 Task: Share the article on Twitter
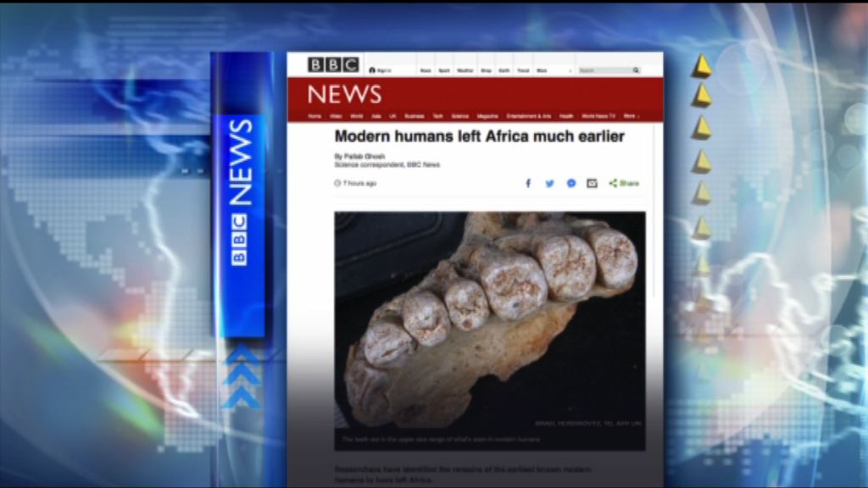coord(549,183)
